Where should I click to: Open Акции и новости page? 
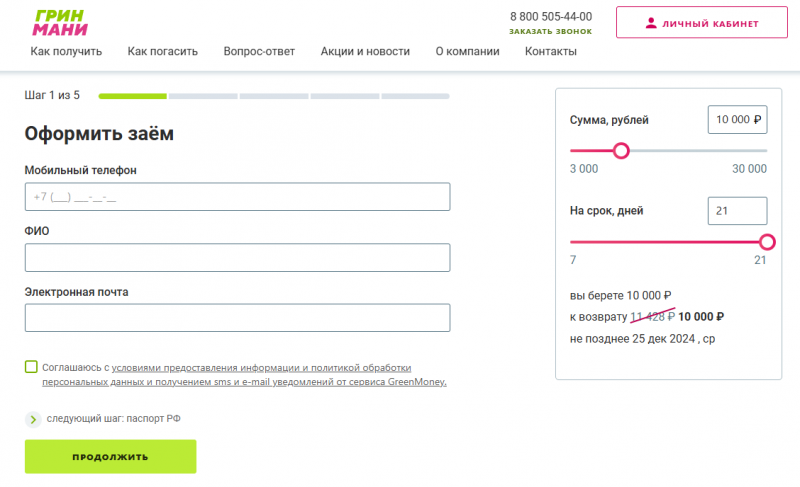coord(365,52)
